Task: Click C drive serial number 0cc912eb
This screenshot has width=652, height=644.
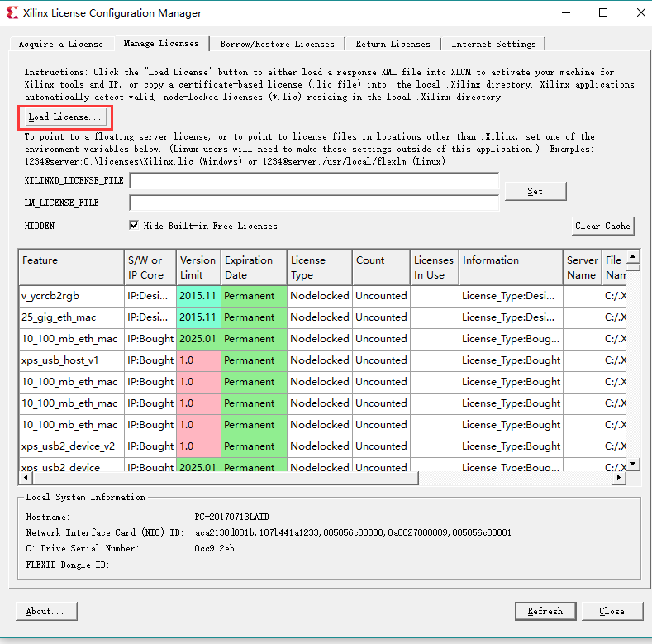Action: 214,548
